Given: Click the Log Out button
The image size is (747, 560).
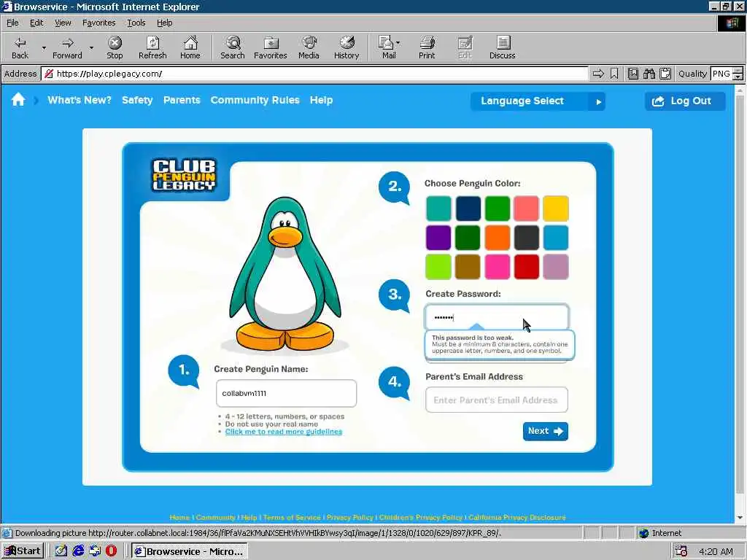Looking at the screenshot, I should coord(685,101).
